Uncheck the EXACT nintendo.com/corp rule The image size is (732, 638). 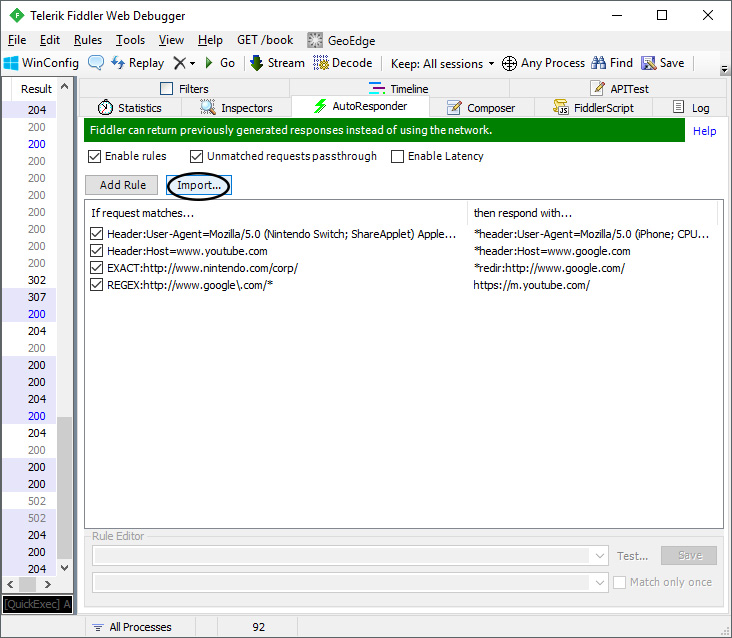pyautogui.click(x=96, y=267)
